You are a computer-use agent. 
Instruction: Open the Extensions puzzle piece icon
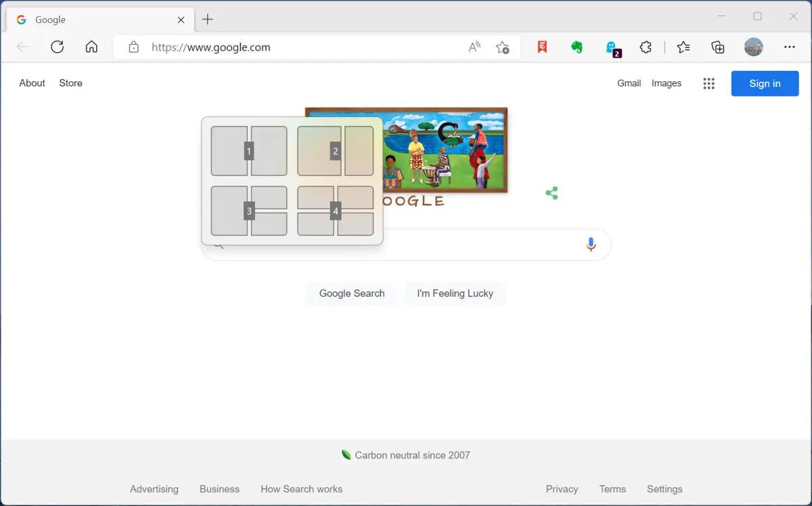(646, 47)
